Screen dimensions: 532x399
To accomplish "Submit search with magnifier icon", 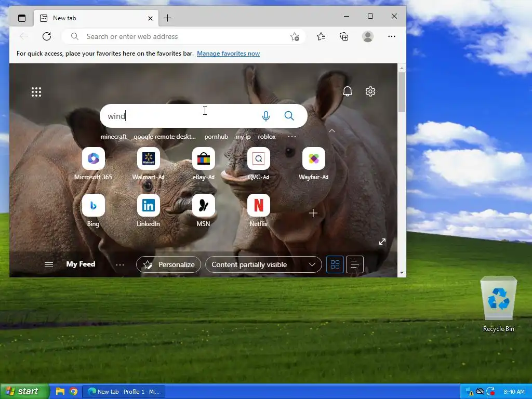I will pos(289,116).
